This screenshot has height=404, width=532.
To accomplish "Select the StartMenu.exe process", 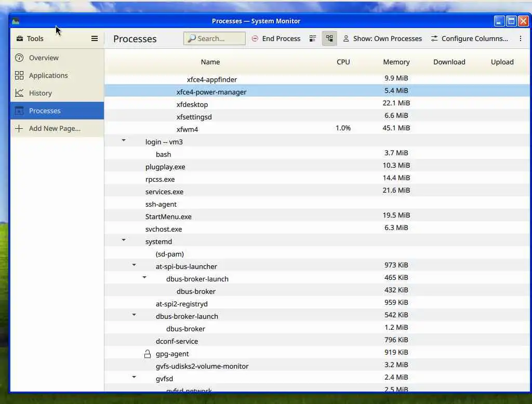I will [x=316, y=216].
